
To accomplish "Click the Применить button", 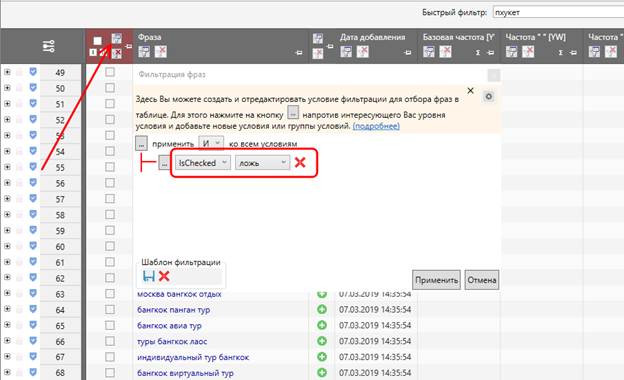I will [x=436, y=280].
